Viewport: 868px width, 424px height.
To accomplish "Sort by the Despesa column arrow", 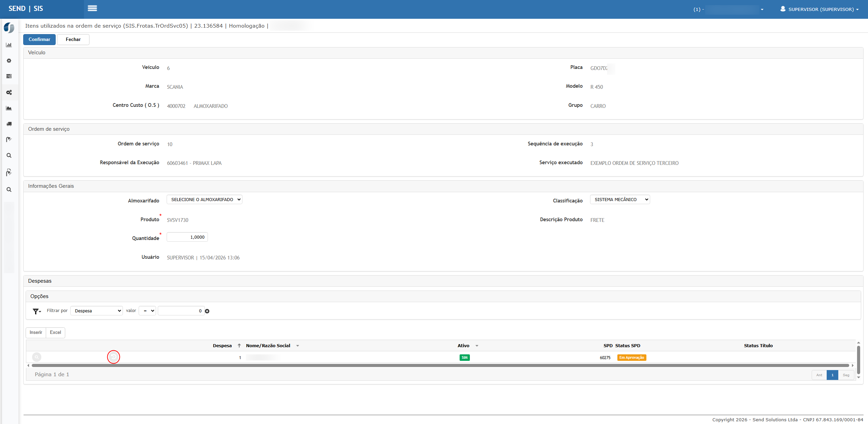I will coord(239,346).
